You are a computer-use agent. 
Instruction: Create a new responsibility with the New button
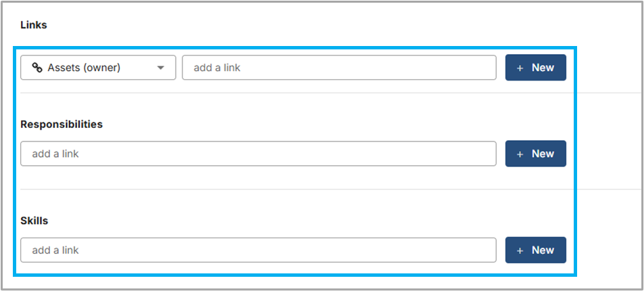(535, 154)
